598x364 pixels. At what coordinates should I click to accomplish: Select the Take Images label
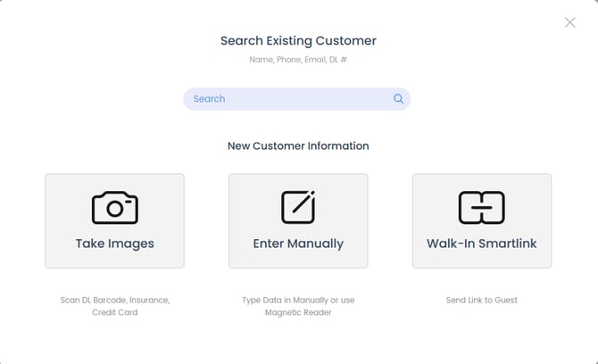(114, 244)
